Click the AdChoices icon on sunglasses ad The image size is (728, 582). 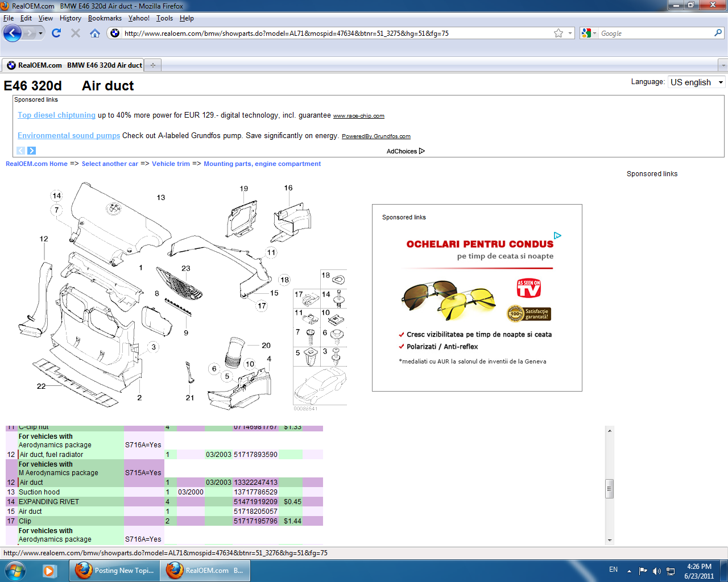[x=557, y=235]
